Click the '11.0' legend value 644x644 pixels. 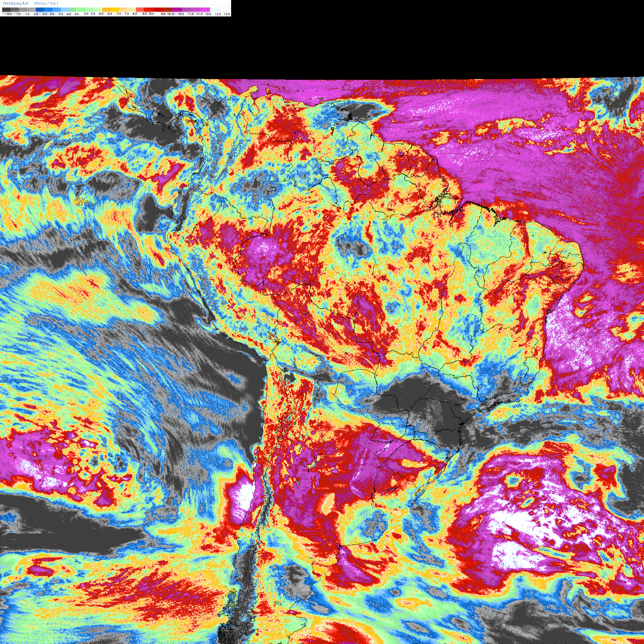click(x=191, y=14)
